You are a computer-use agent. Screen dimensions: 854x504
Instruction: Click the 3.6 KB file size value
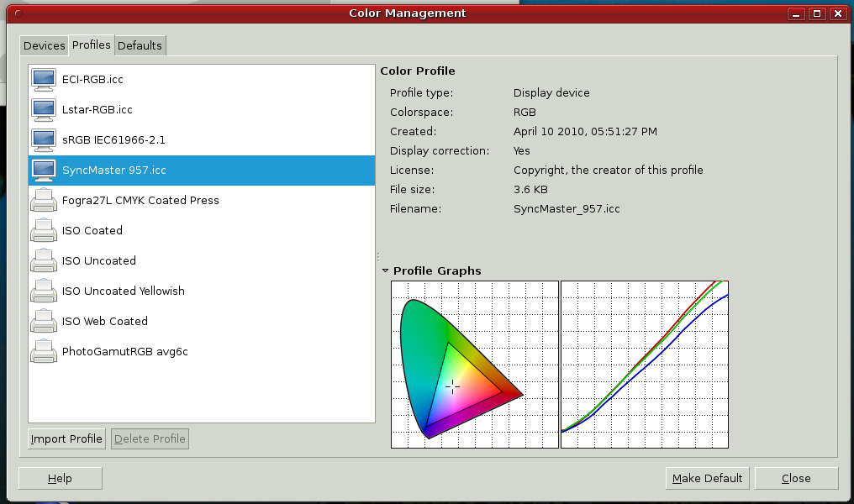coord(531,189)
